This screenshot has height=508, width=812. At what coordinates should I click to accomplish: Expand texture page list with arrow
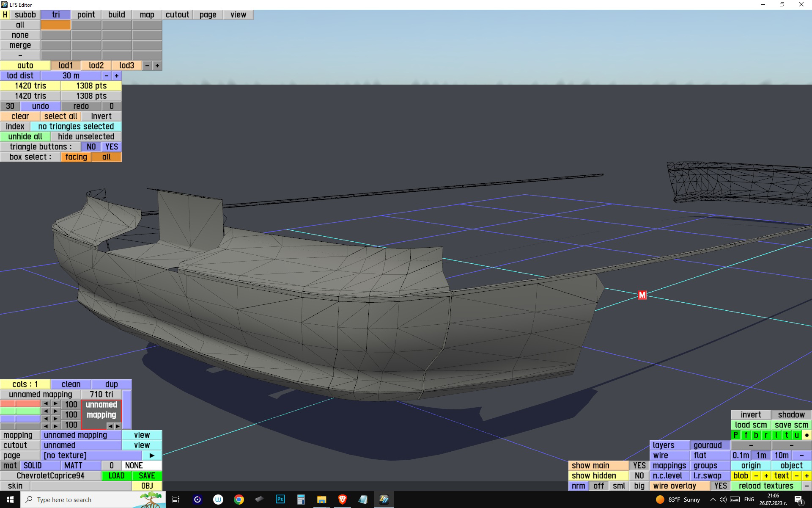point(152,456)
